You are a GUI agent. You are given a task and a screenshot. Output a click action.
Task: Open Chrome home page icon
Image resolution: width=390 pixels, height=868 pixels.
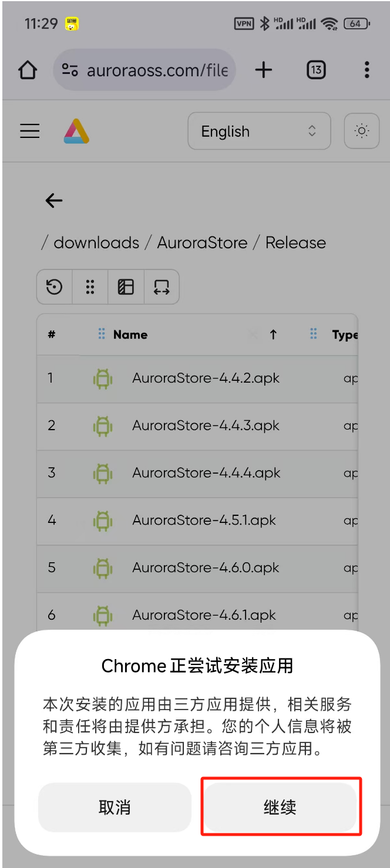click(x=28, y=70)
